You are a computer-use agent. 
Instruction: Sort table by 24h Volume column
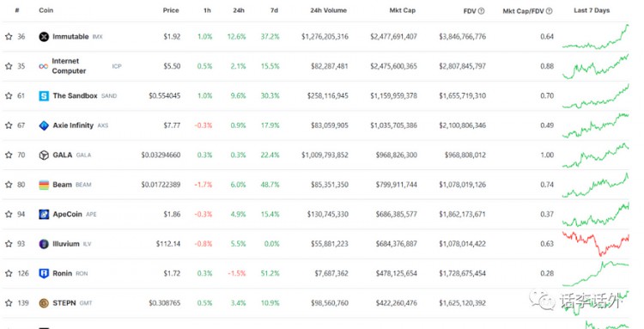click(x=328, y=10)
